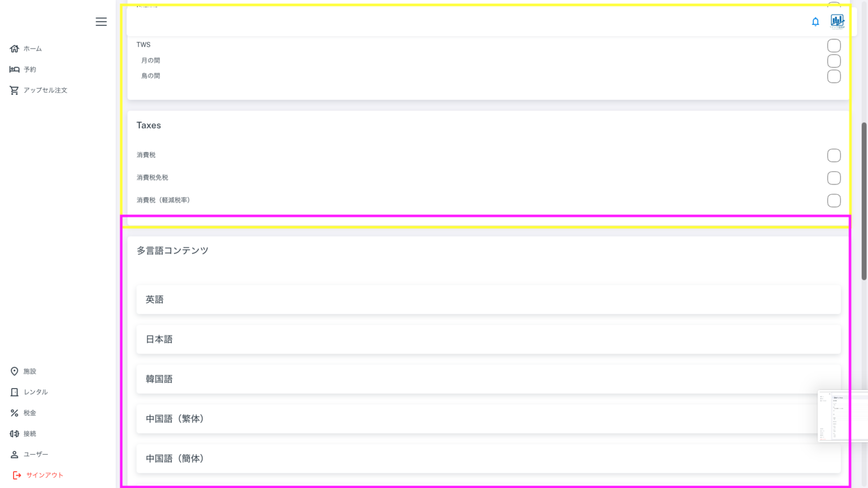This screenshot has height=488, width=868.
Task: Open レンタル in the sidebar
Action: pos(35,392)
